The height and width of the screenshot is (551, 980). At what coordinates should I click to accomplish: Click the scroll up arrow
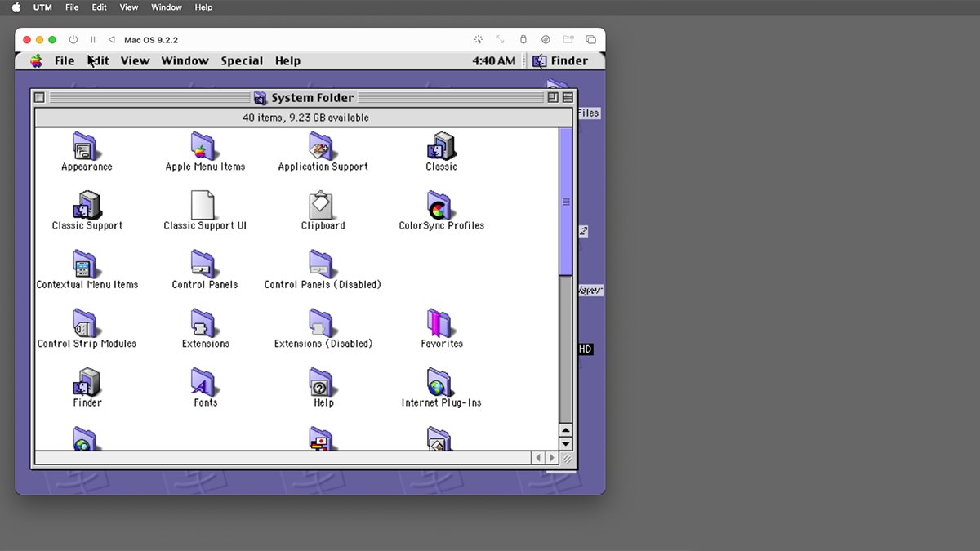click(566, 430)
